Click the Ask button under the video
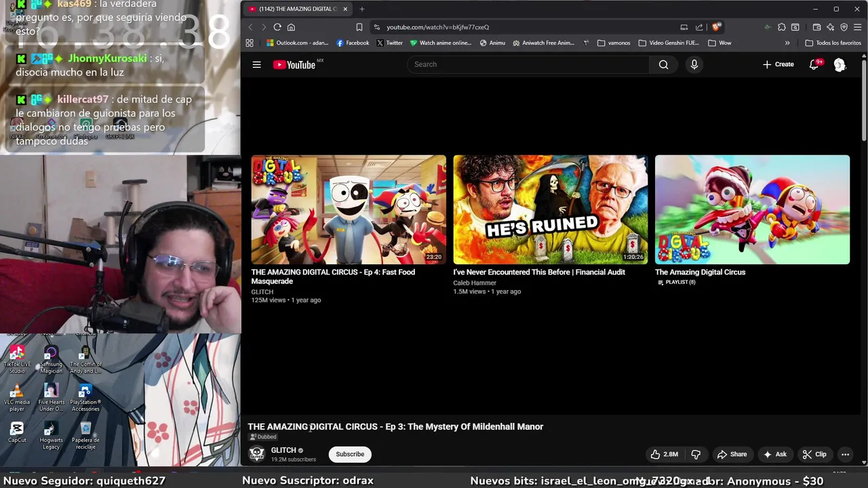This screenshot has height=488, width=868. [x=775, y=454]
